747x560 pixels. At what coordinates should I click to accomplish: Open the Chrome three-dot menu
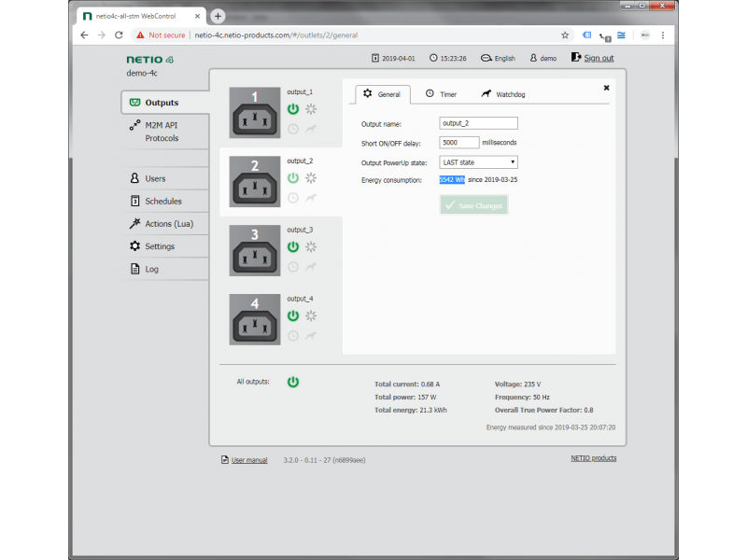[x=663, y=35]
